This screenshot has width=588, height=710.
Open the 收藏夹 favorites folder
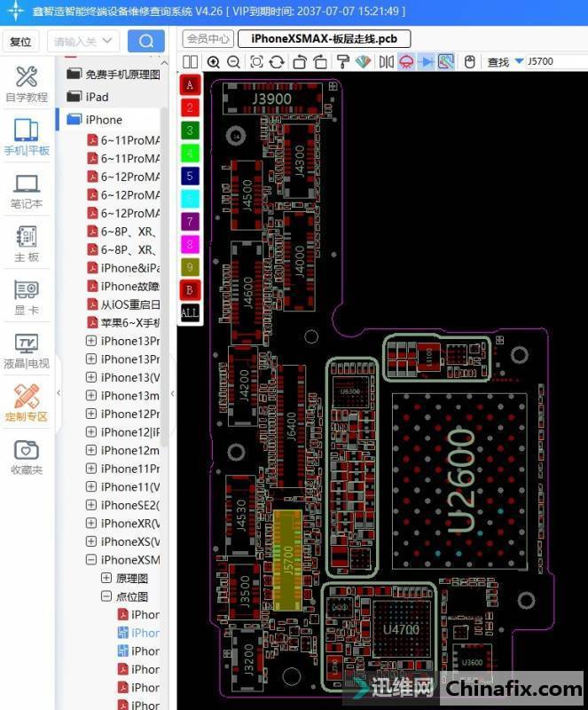(27, 456)
